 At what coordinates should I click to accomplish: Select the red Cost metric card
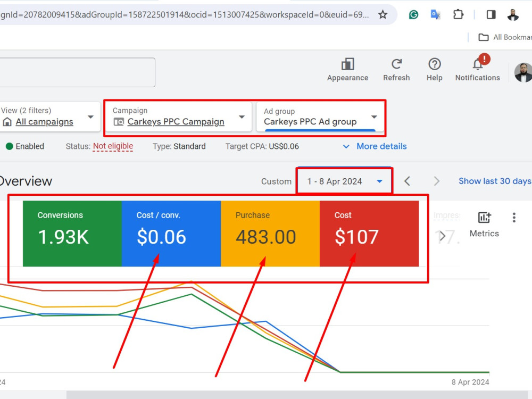point(370,234)
